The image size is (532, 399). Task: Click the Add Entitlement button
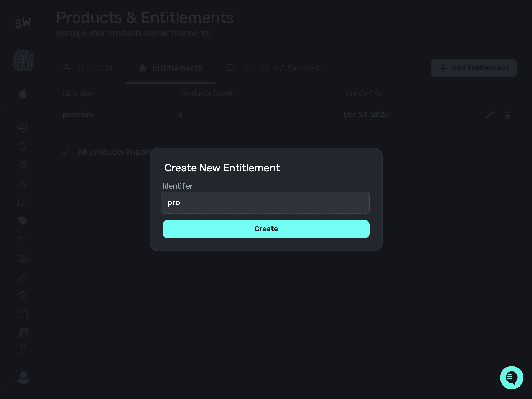tap(473, 68)
